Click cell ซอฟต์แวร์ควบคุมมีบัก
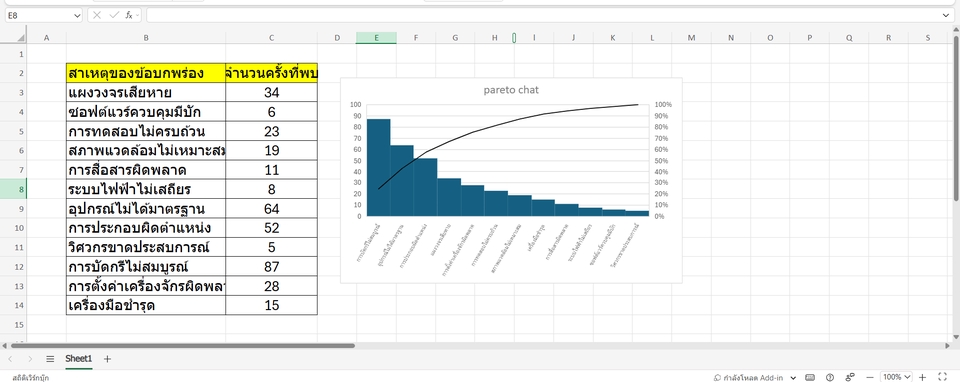 (146, 112)
